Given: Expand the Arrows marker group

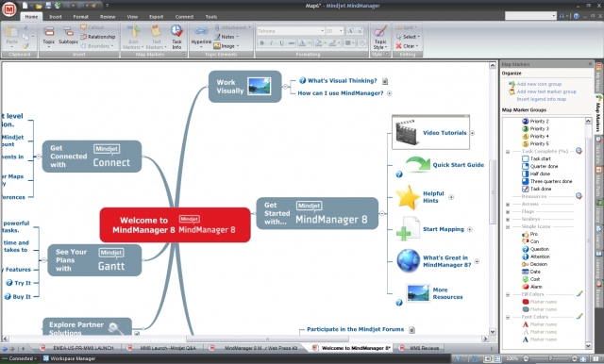Looking at the screenshot, I should click(x=508, y=205).
